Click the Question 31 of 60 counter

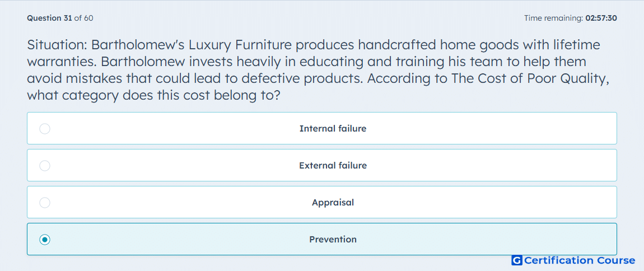point(60,18)
